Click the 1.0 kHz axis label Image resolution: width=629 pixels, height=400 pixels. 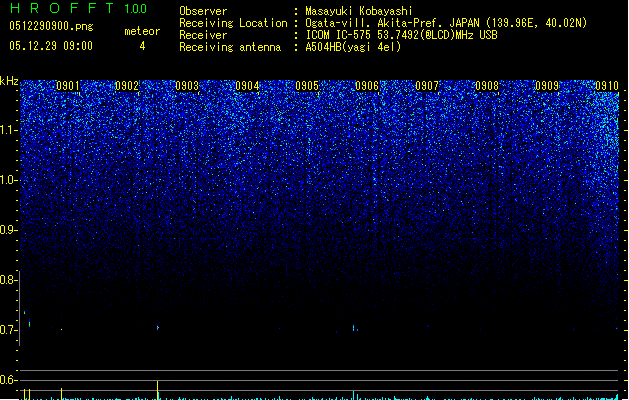[x=8, y=180]
